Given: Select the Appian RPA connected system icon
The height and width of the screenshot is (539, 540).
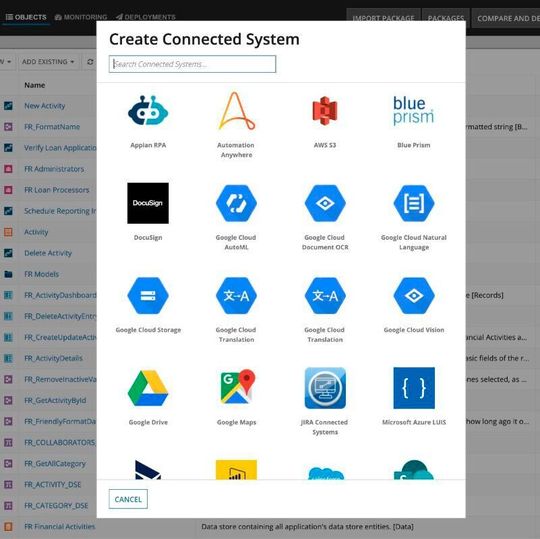Looking at the screenshot, I should tap(148, 111).
